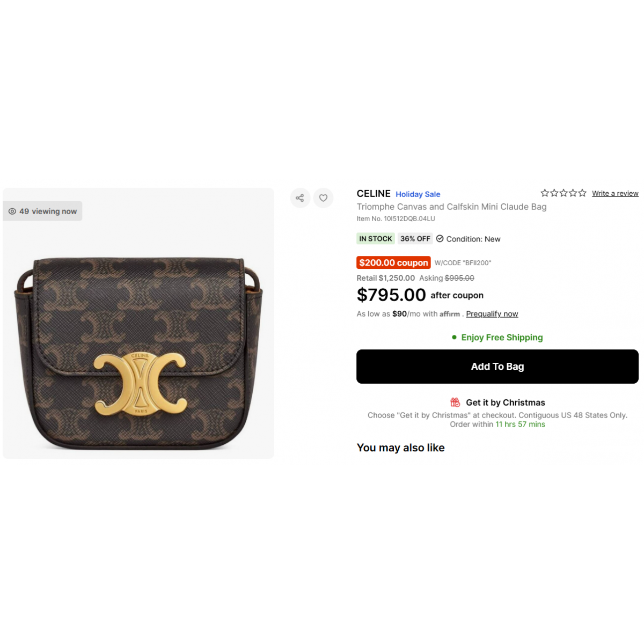The image size is (644, 644).
Task: Click the IN STOCK badge
Action: 376,239
